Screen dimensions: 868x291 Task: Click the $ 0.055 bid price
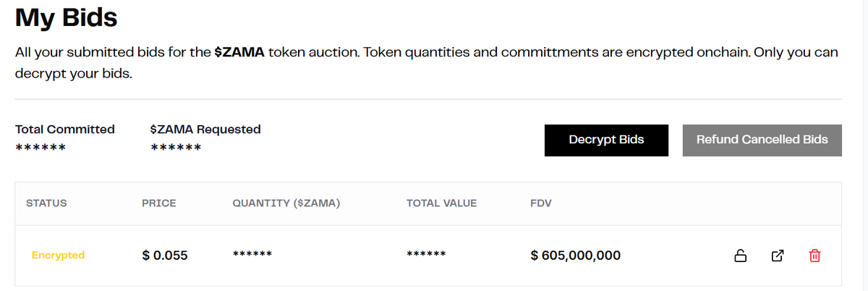point(165,256)
